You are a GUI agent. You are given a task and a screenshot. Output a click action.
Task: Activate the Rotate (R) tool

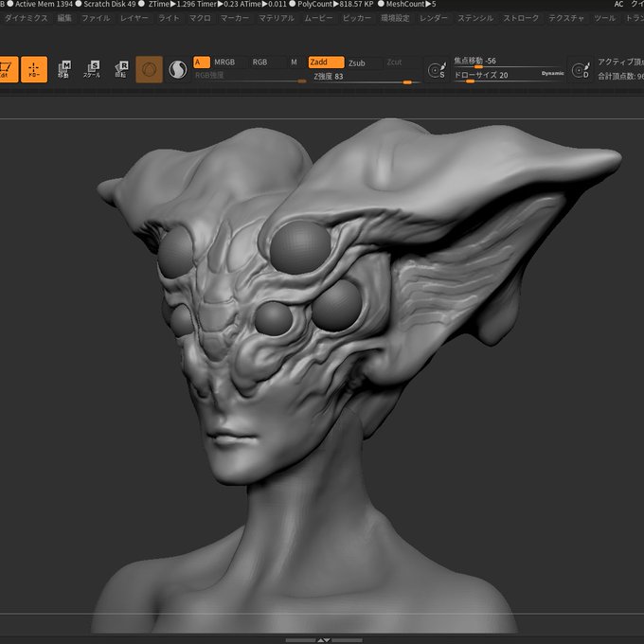click(x=121, y=69)
